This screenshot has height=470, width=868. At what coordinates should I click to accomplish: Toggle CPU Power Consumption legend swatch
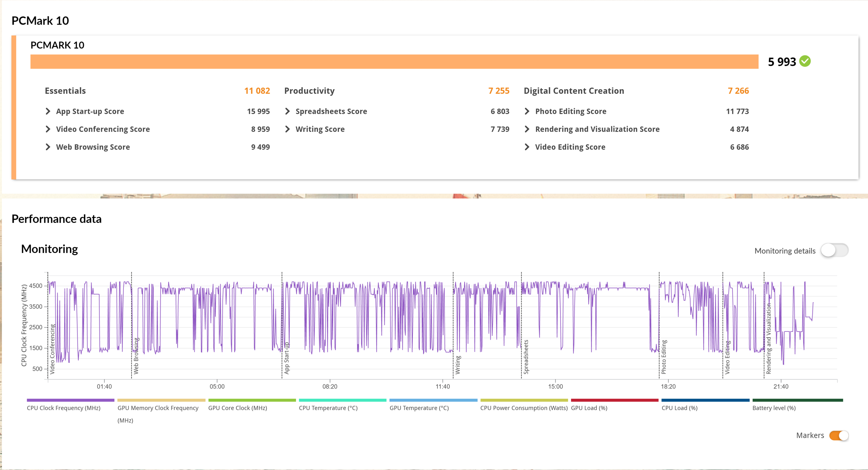524,400
